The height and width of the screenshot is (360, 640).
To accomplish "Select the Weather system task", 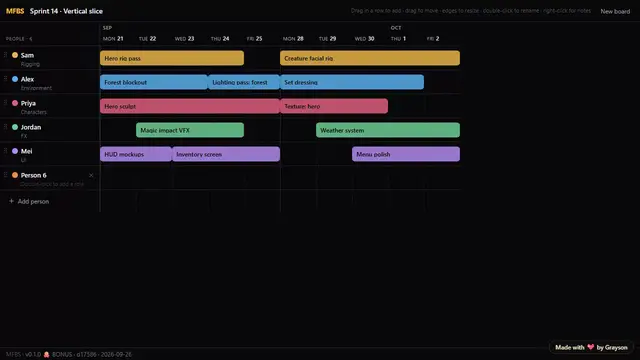I will [x=388, y=130].
